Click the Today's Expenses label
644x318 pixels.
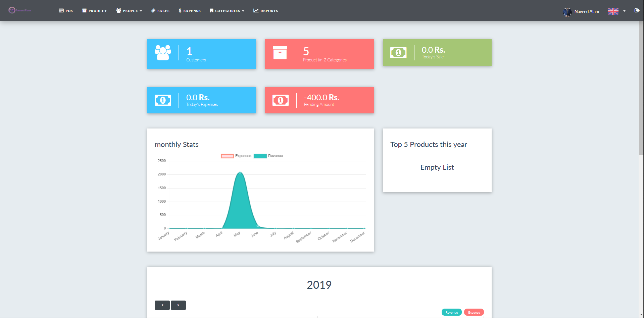click(x=202, y=105)
